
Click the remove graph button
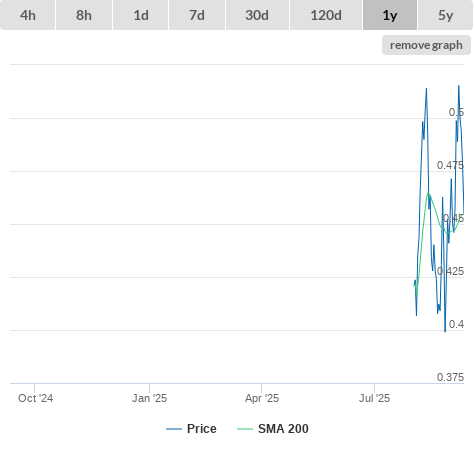coord(426,45)
